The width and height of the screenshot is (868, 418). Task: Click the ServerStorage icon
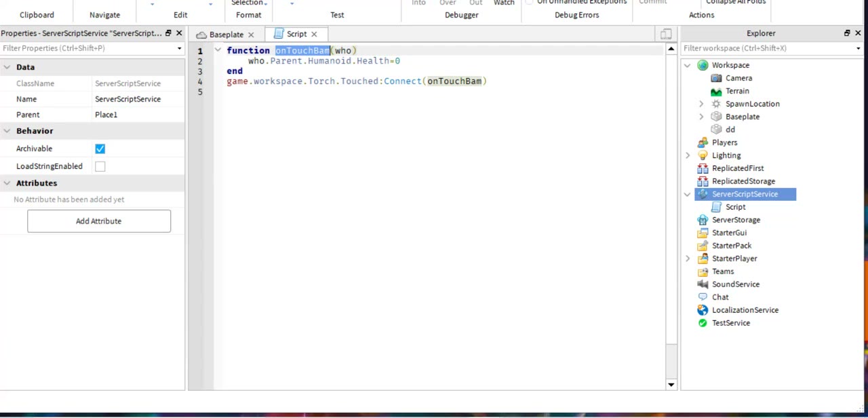pyautogui.click(x=703, y=220)
